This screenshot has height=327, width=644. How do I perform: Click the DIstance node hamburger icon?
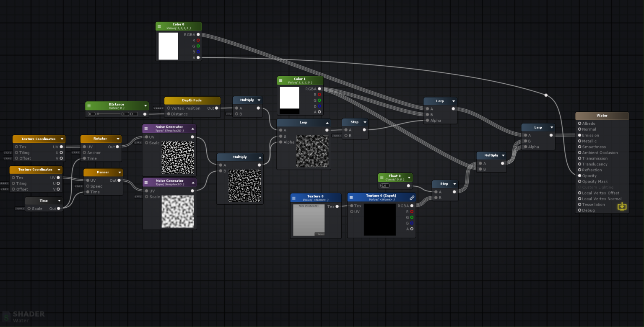(89, 106)
